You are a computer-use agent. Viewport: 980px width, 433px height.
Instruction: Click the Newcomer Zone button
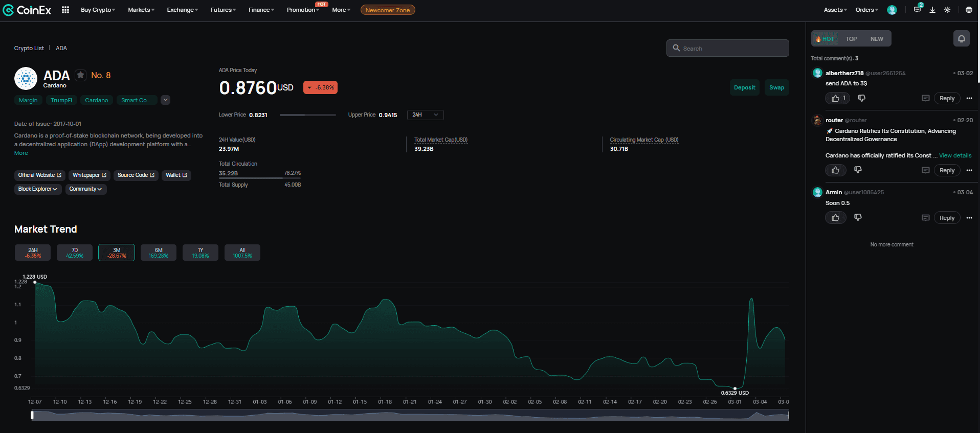point(388,10)
